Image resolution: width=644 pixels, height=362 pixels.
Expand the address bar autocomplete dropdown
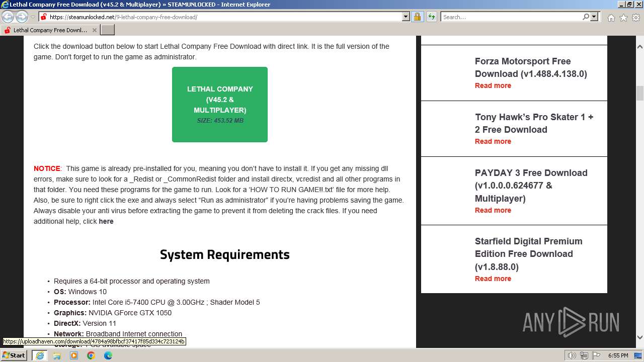406,17
